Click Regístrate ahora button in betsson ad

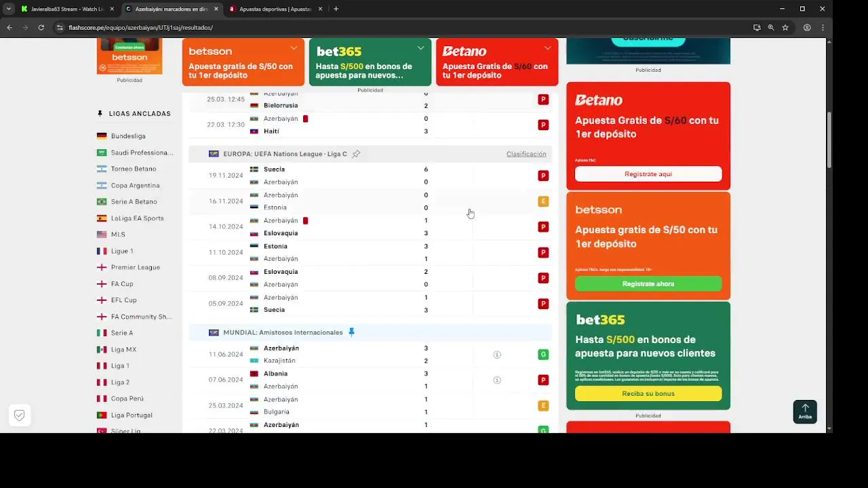coord(648,284)
